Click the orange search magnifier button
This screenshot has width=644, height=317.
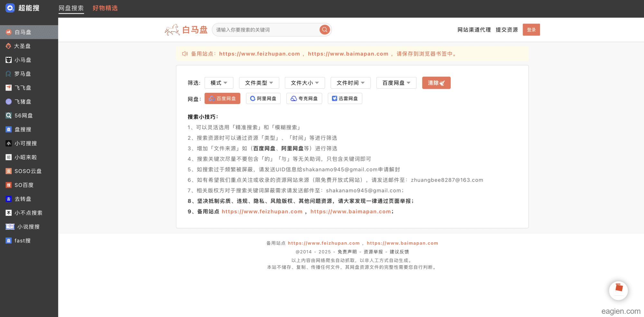click(325, 30)
